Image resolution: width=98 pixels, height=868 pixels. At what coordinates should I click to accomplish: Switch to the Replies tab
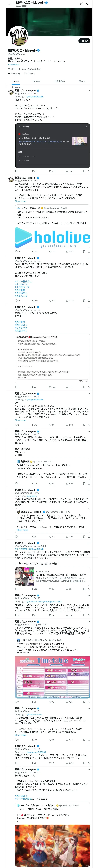tap(36, 81)
